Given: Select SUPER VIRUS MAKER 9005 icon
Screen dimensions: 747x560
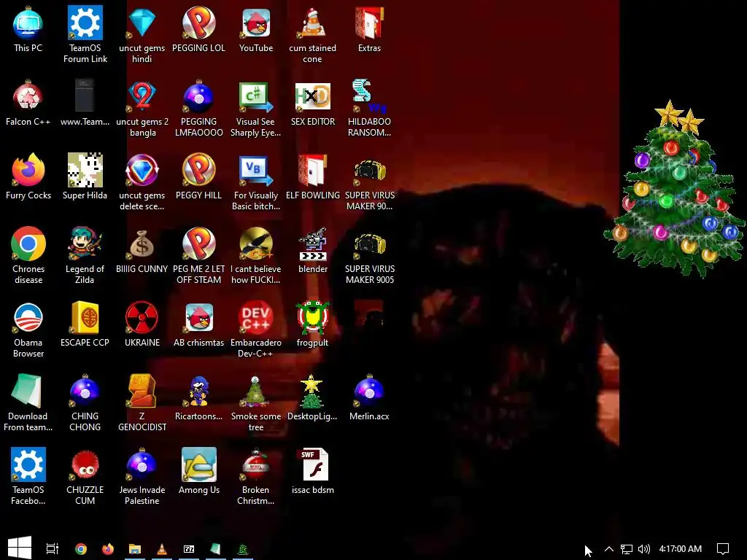Looking at the screenshot, I should 369,256.
